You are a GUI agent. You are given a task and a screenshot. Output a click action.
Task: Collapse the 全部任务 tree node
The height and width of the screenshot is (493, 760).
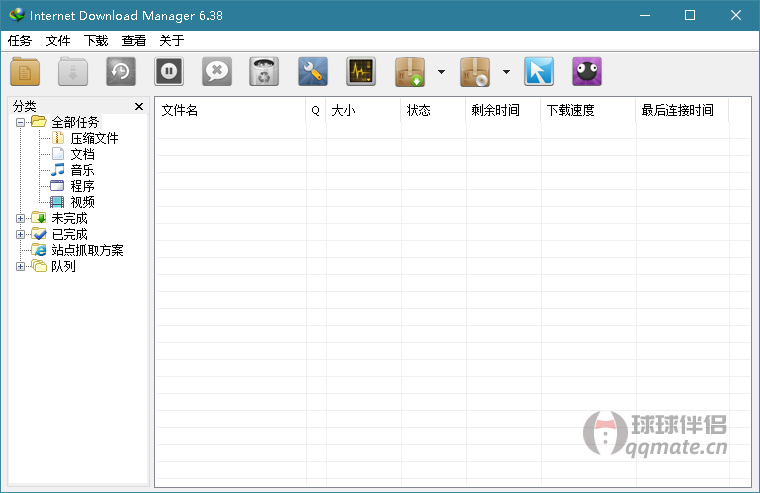click(x=21, y=122)
